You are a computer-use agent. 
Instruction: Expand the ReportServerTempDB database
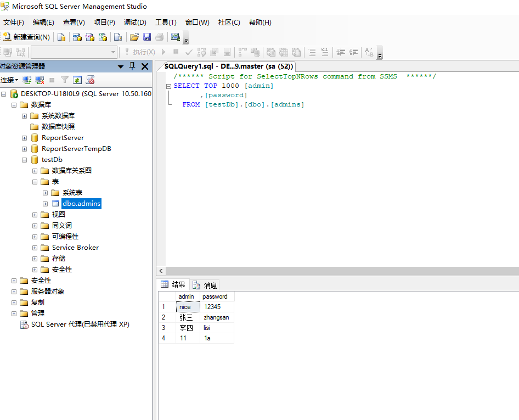point(25,149)
